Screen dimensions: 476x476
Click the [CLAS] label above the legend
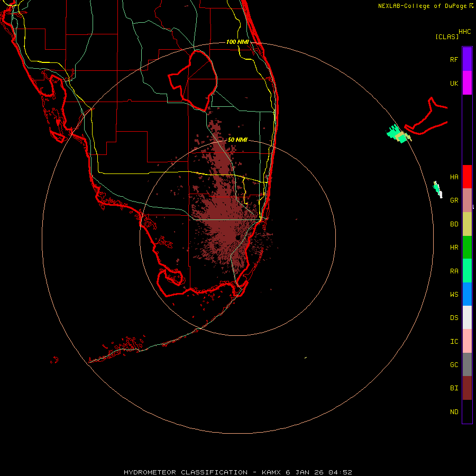pos(447,36)
